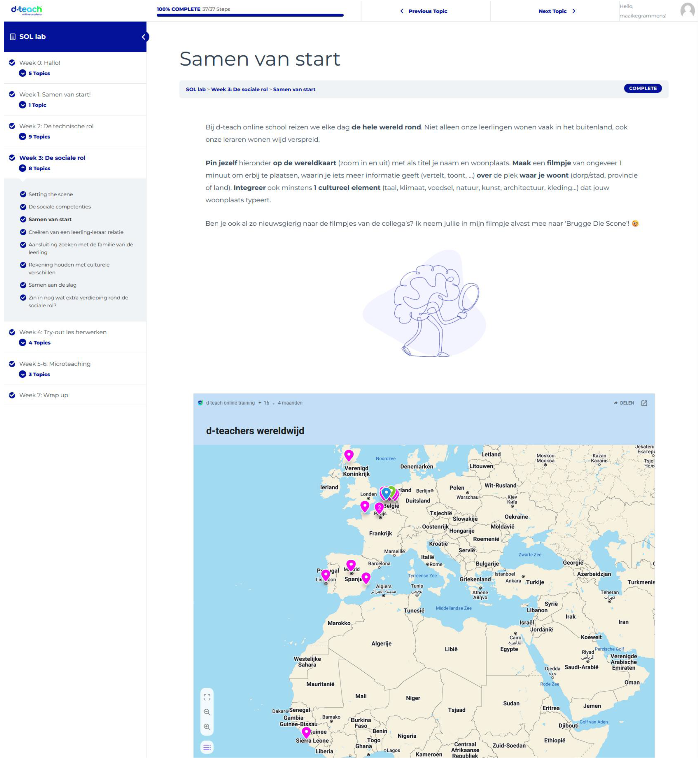
Task: Open 'Samen aan de slag' topic
Action: [x=53, y=285]
